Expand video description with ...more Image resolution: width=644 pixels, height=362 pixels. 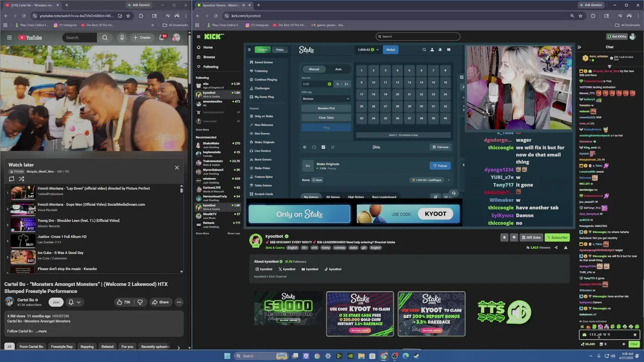pos(41,331)
